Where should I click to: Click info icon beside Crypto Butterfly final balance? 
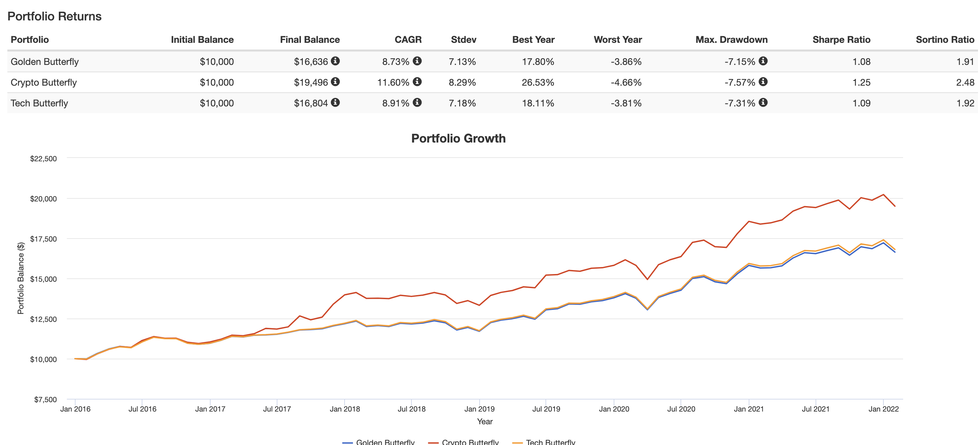click(x=335, y=82)
